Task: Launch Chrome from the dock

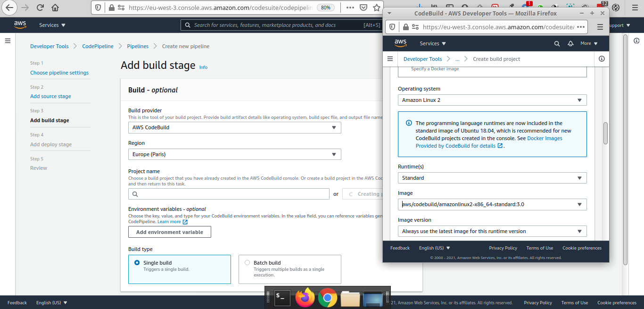Action: pyautogui.click(x=327, y=298)
